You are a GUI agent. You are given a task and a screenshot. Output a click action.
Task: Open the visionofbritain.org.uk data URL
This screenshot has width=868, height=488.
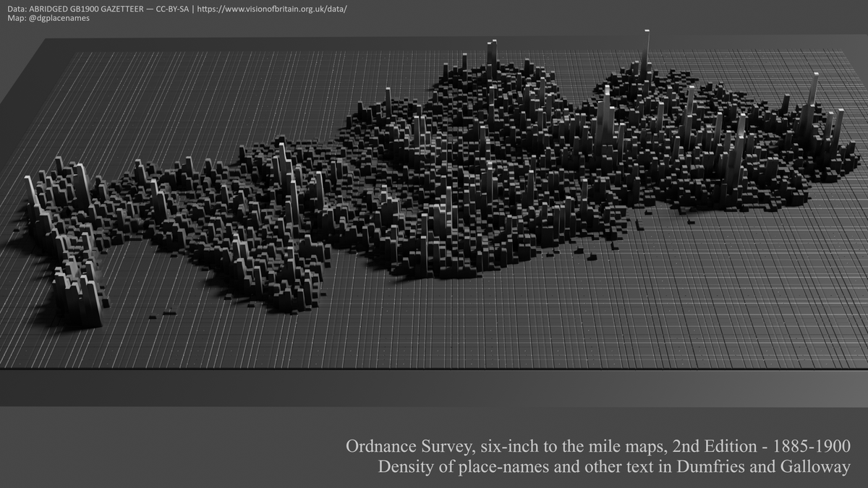pyautogui.click(x=272, y=8)
